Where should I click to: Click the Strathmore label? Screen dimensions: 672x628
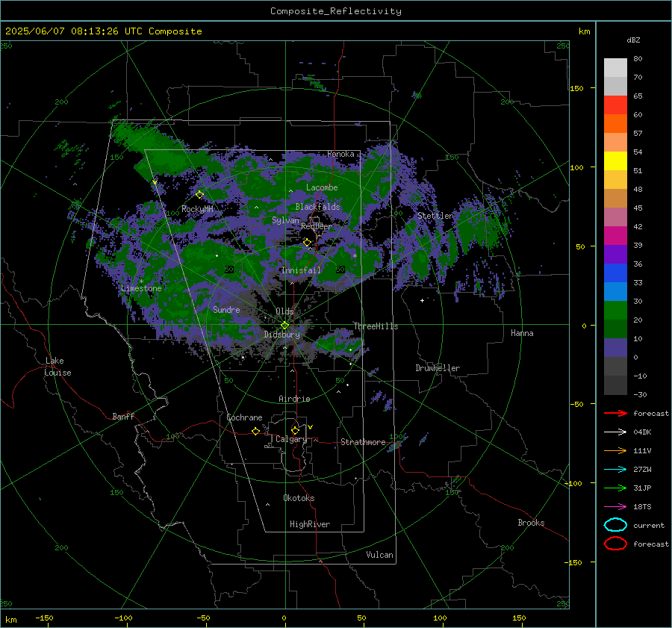pos(363,442)
